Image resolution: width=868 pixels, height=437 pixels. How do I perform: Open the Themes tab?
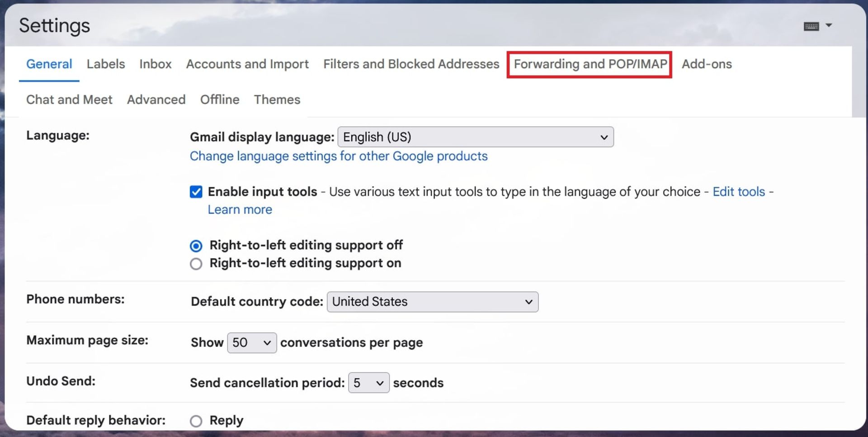point(277,100)
